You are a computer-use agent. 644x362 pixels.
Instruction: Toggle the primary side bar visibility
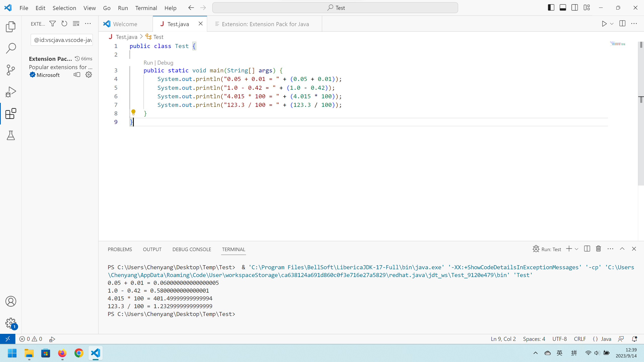tap(551, 8)
